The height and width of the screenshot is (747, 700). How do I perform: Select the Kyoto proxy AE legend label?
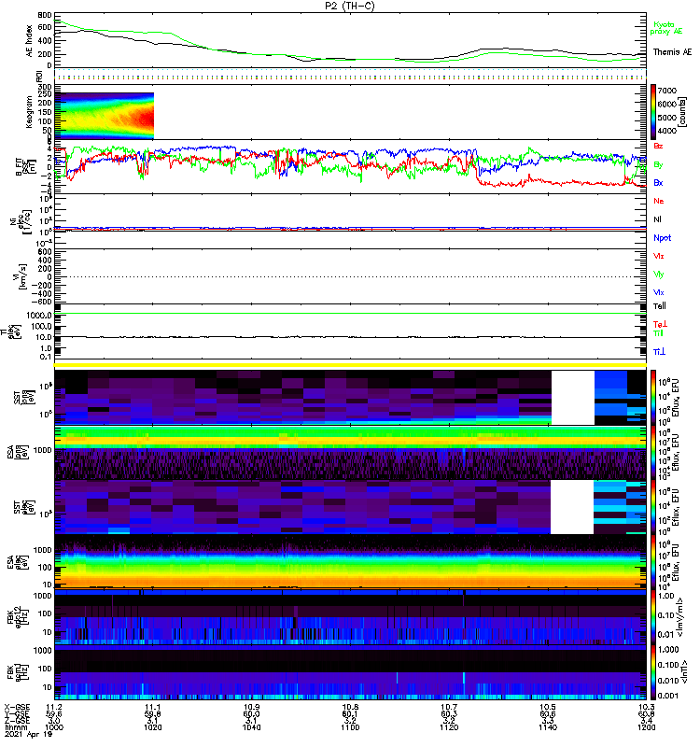click(666, 28)
